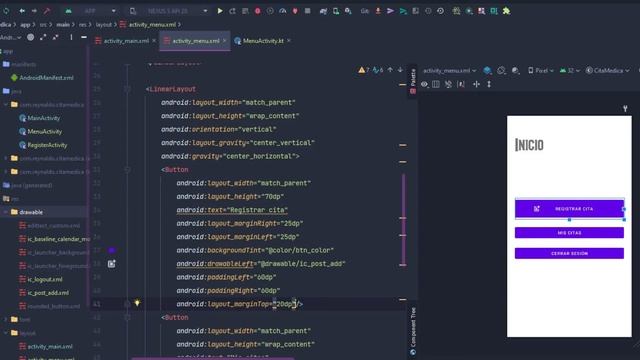The image size is (640, 360).
Task: Click the 'main' breadcrumb segment
Action: (63, 24)
